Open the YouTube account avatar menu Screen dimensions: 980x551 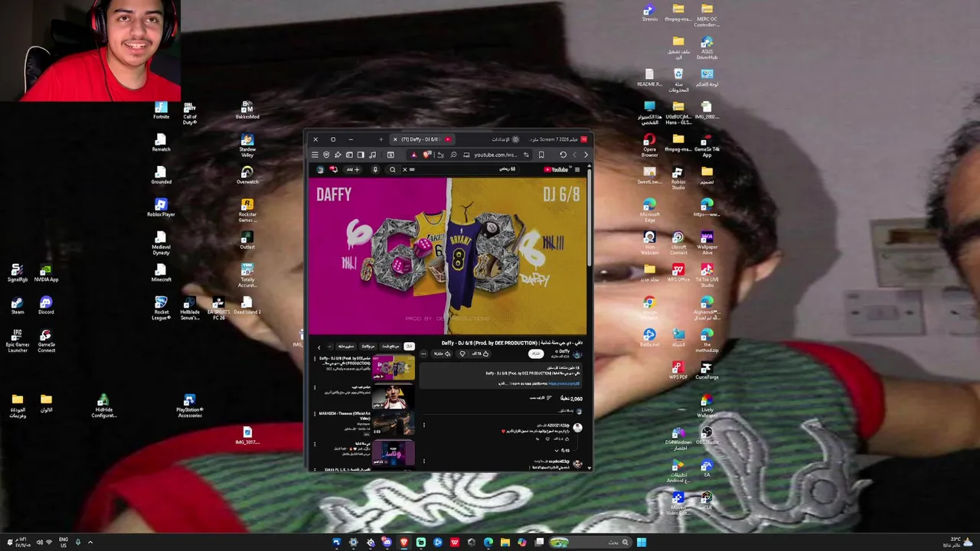[320, 169]
